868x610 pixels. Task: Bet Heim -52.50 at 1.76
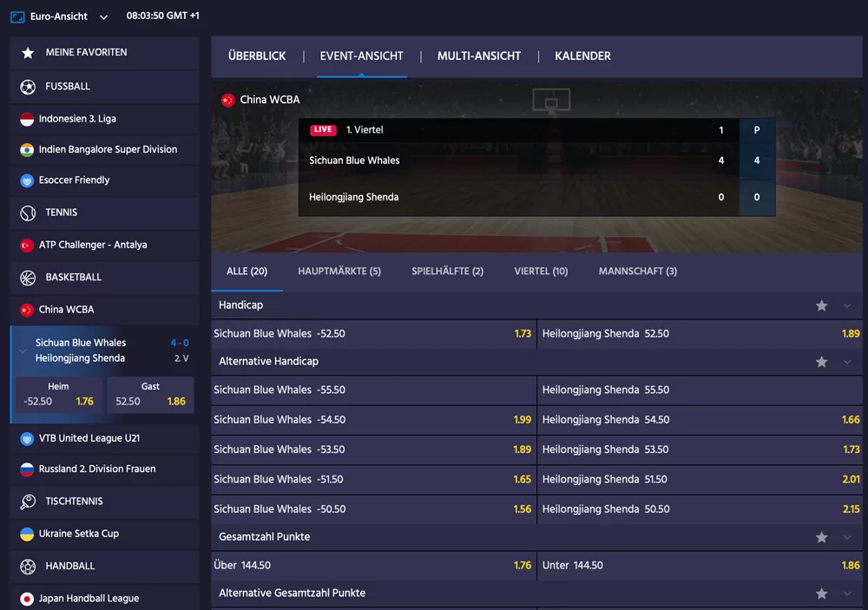[58, 395]
